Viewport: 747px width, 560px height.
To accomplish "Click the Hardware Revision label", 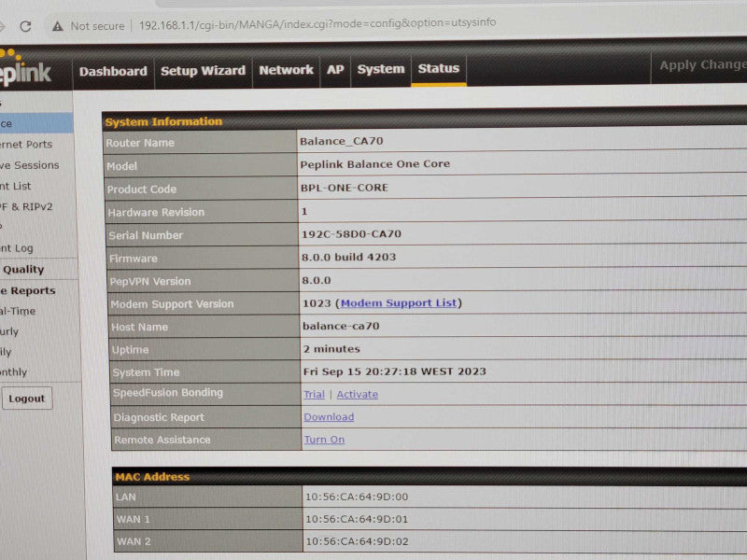I will pyautogui.click(x=156, y=212).
